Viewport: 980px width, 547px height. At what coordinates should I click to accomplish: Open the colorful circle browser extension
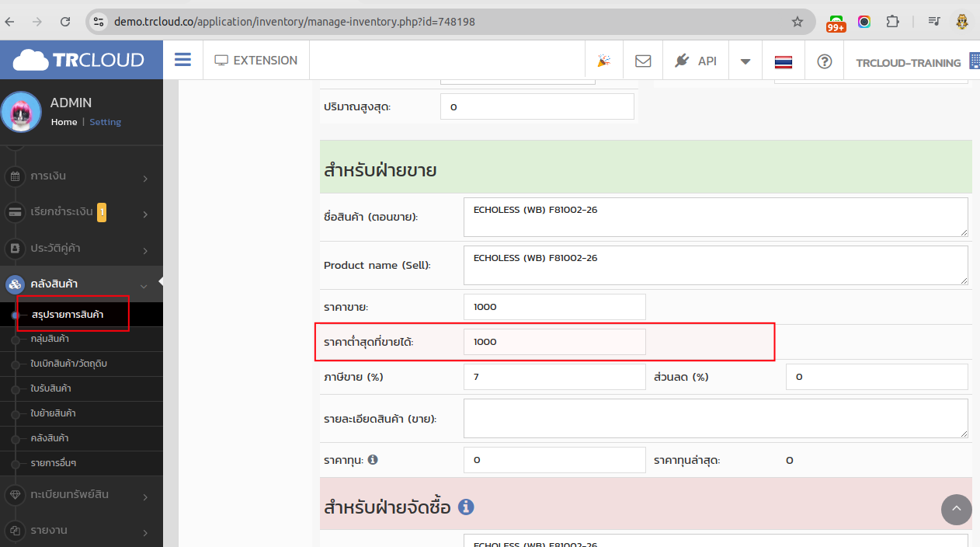pos(864,22)
